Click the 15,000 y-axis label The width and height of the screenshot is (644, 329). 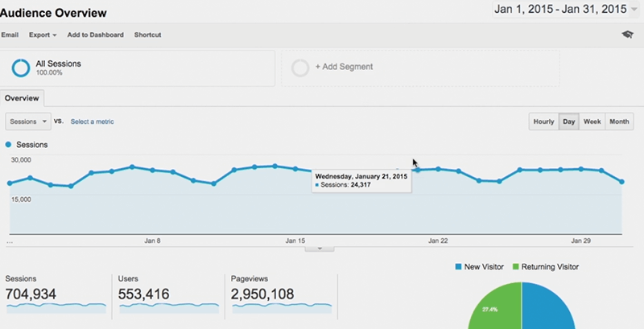pyautogui.click(x=21, y=199)
